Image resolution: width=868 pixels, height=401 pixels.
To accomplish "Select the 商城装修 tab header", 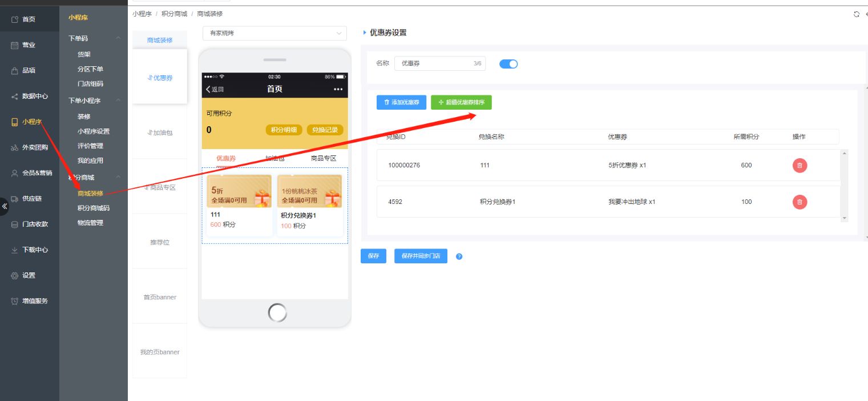I will tap(160, 40).
